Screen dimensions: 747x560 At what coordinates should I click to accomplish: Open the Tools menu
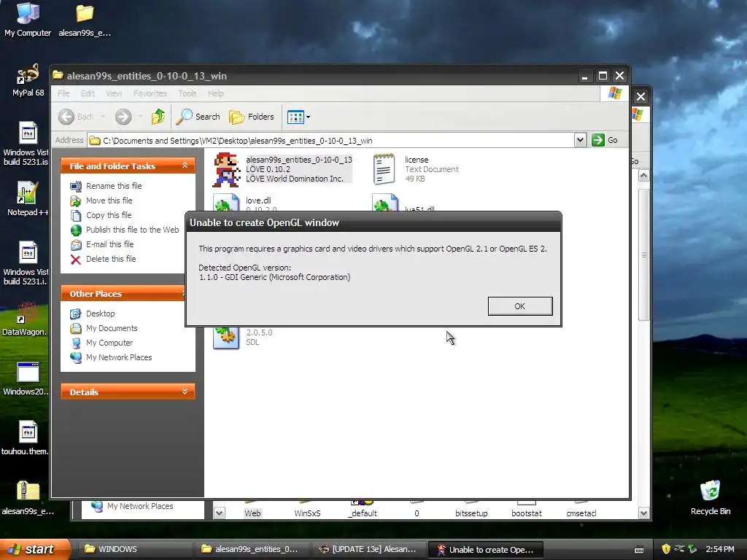click(187, 93)
